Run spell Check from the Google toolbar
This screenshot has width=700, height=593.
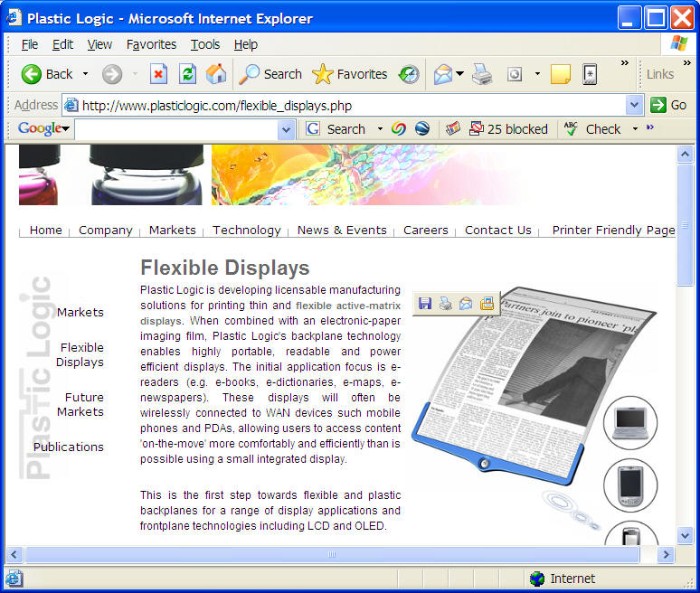pos(592,129)
